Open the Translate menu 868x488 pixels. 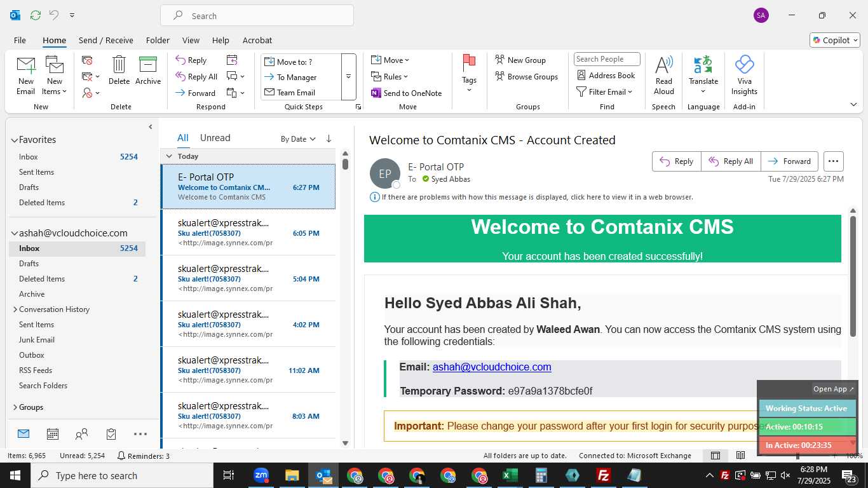point(703,75)
